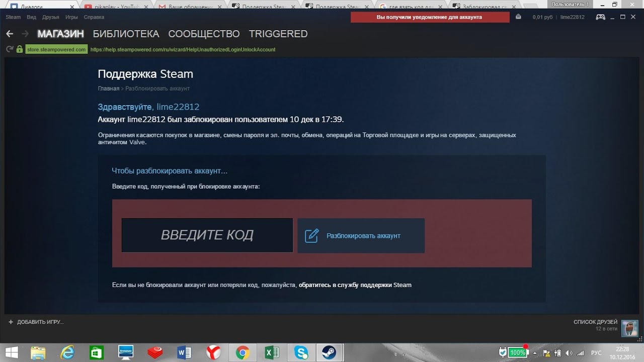Screen dimensions: 644x362
Task: Open the TRIGGERED profile section
Action: (278, 34)
